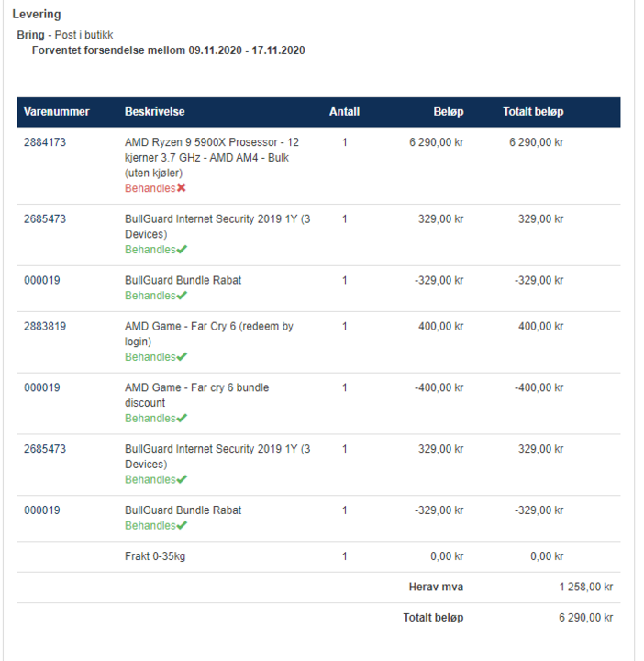Click the red X icon beside Ryzen's Behandles status
The image size is (644, 661).
pyautogui.click(x=182, y=188)
